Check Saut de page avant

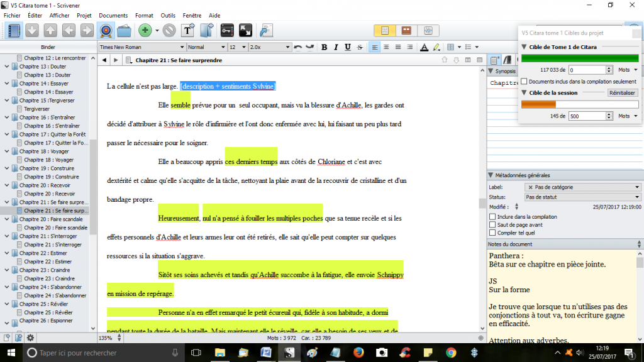[x=492, y=224]
